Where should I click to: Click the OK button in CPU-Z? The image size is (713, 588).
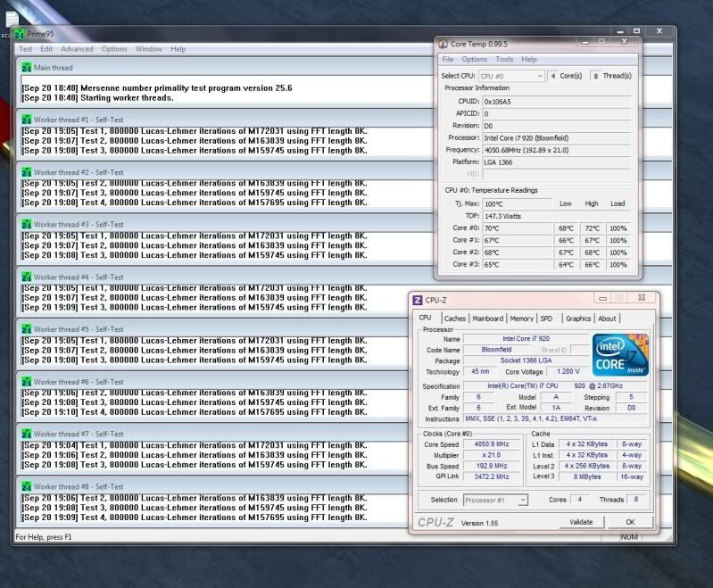click(630, 522)
